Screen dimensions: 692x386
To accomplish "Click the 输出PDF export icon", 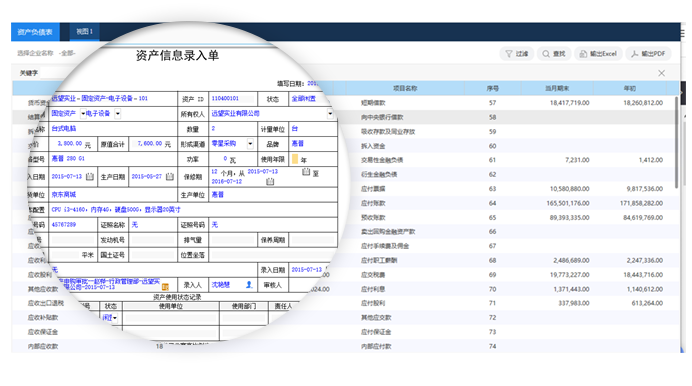I will click(x=635, y=54).
